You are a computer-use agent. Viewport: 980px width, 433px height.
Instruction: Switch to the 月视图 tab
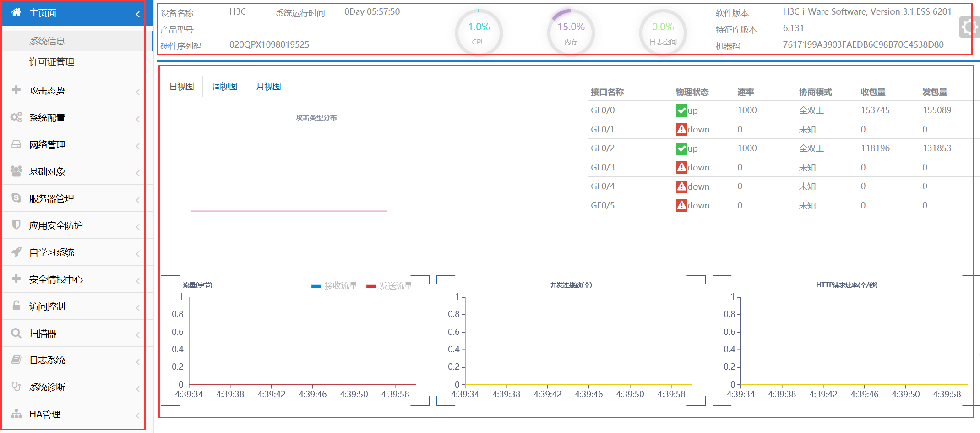(268, 87)
